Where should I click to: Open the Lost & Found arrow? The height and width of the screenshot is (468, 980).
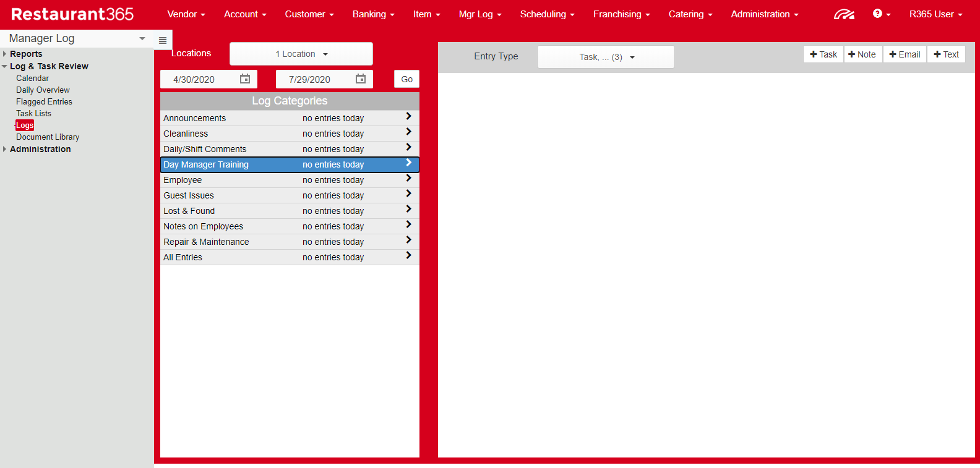coord(408,209)
